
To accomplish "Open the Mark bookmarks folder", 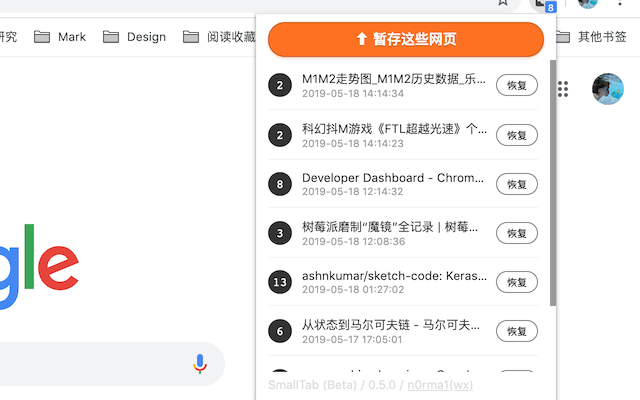I will click(x=60, y=37).
